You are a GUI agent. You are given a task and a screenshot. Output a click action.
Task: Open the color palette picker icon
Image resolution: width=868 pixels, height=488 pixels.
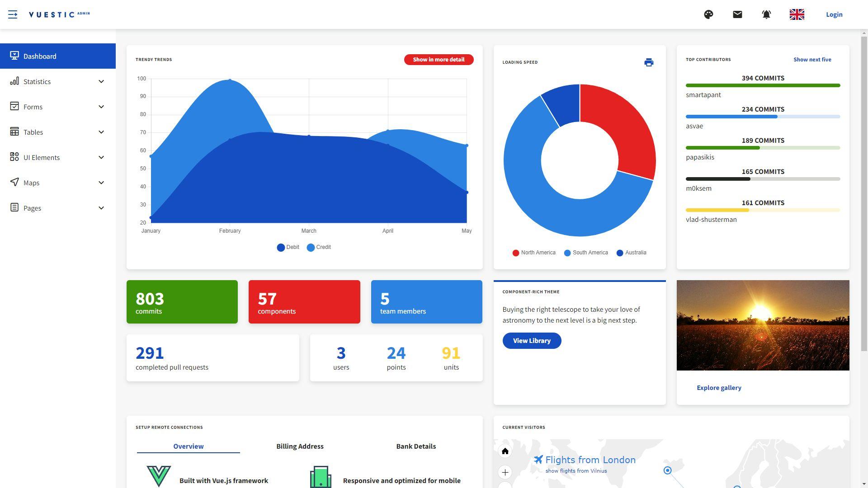pos(708,14)
